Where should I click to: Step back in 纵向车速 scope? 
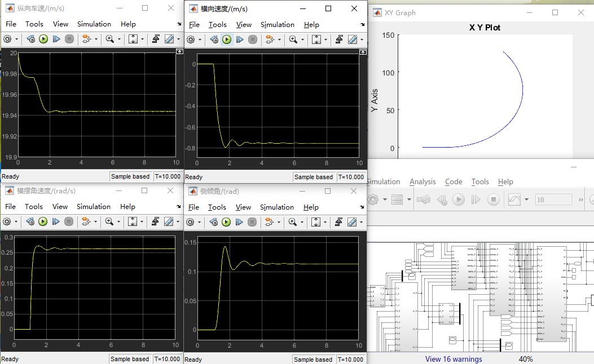pos(30,39)
